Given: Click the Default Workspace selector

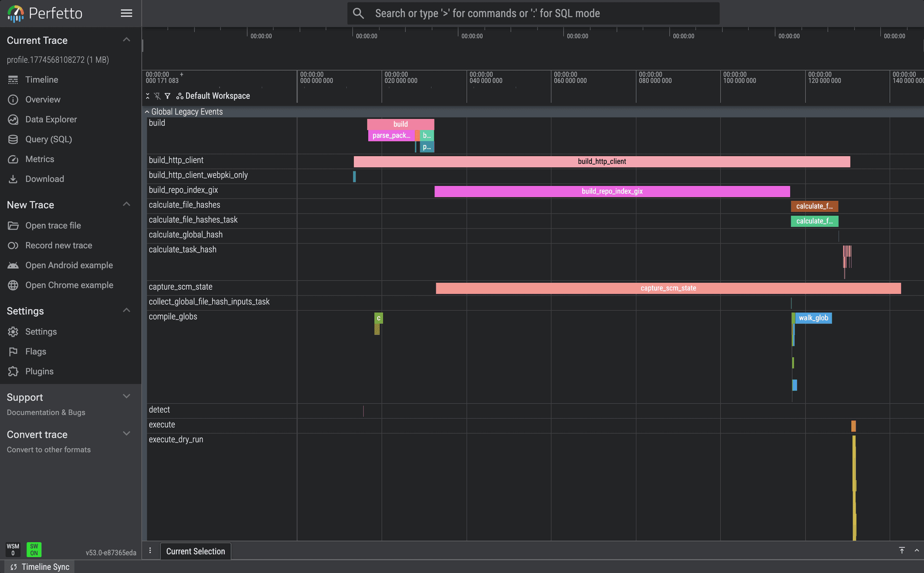Looking at the screenshot, I should click(x=213, y=96).
